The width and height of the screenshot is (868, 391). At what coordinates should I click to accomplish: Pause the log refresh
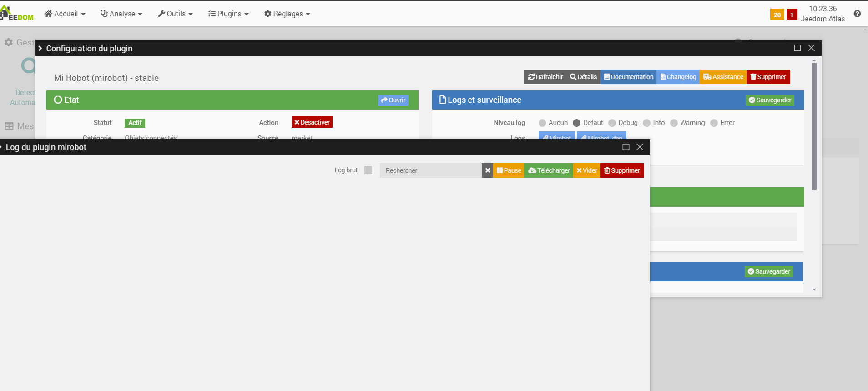(509, 170)
